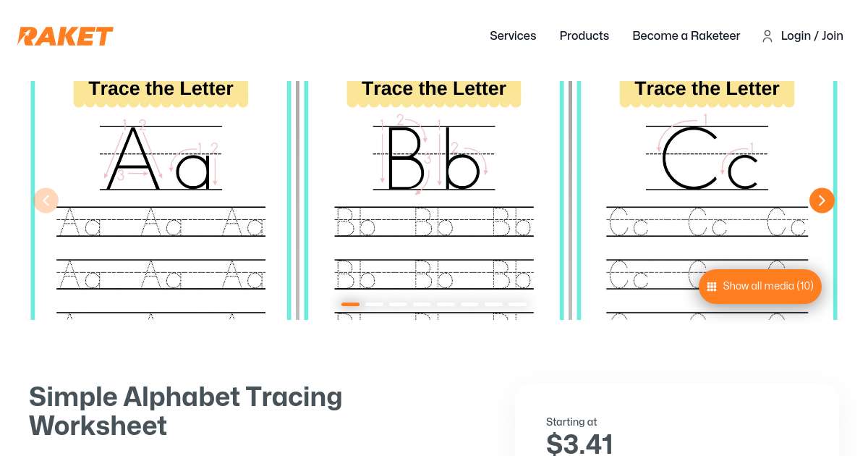Select the first carousel indicator dot
868x456 pixels.
(351, 304)
